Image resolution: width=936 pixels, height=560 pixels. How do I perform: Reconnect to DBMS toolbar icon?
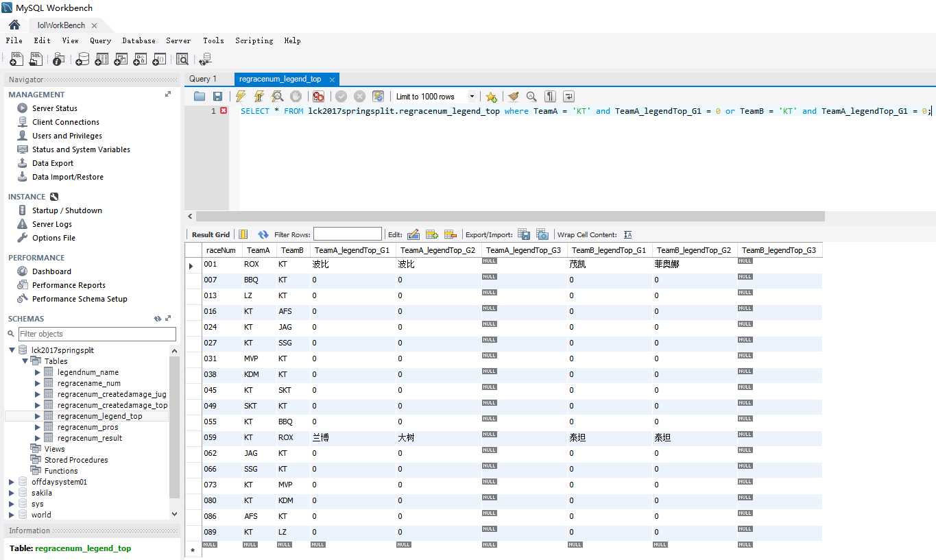(x=206, y=59)
